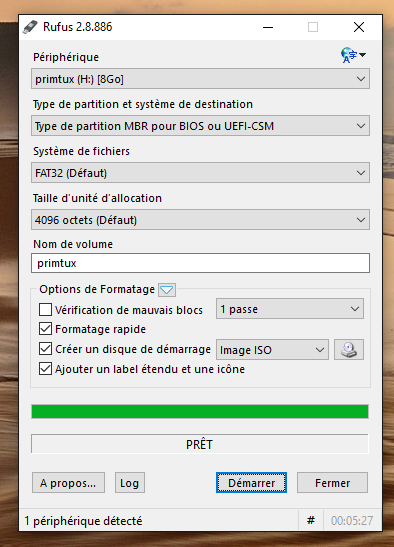Click the Rufus USB drive title icon
This screenshot has width=394, height=547.
click(30, 27)
